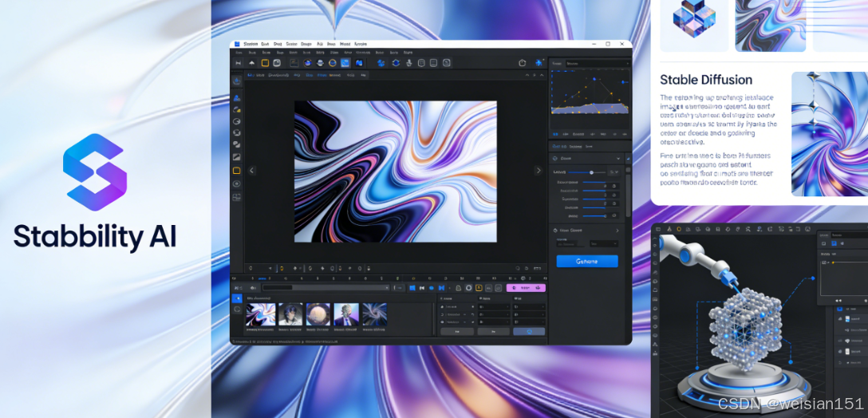Collapse the first section chevron in the right panel
The height and width of the screenshot is (418, 868).
pos(618,158)
